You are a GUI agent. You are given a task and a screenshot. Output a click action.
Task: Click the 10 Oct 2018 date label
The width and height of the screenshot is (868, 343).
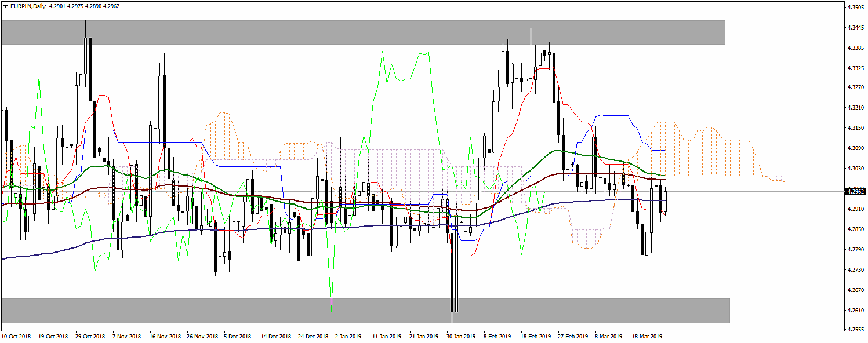16,336
